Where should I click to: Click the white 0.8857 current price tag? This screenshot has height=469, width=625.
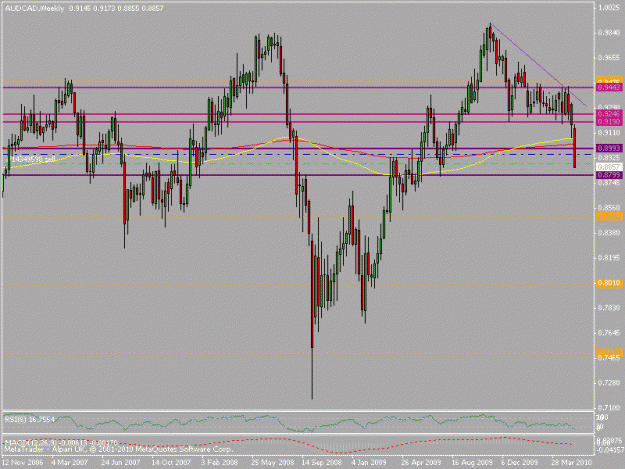pos(609,167)
